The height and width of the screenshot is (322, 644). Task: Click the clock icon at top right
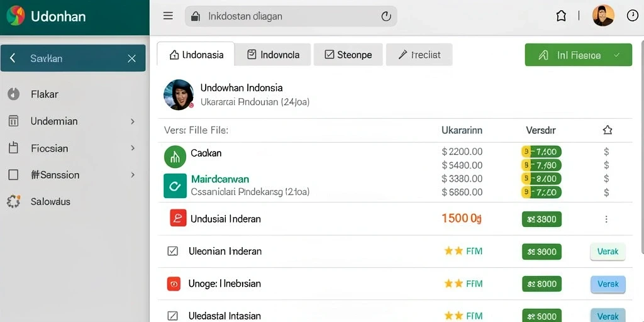[x=633, y=16]
